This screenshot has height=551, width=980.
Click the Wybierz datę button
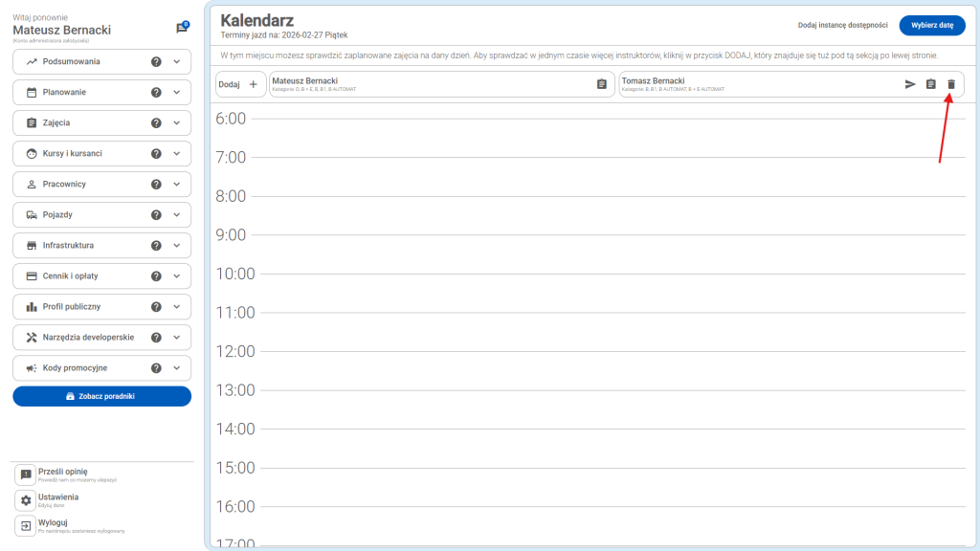(x=932, y=26)
